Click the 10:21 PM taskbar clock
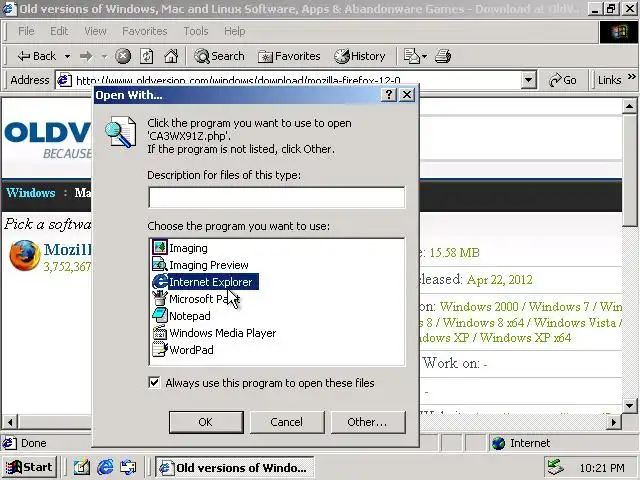 602,468
